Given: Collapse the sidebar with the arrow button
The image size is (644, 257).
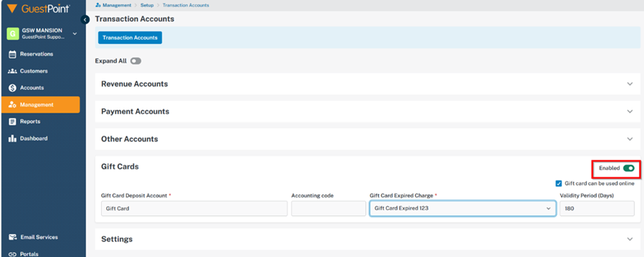Looking at the screenshot, I should coord(85,19).
